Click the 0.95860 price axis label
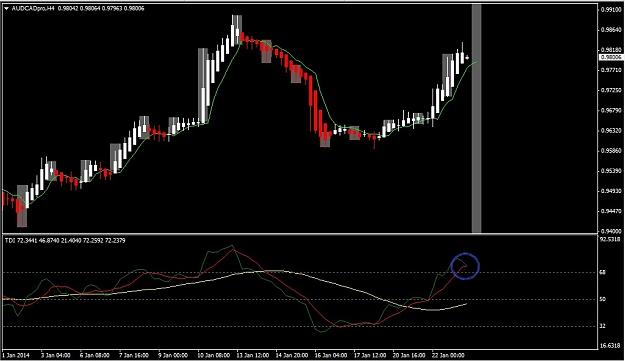 [611, 151]
